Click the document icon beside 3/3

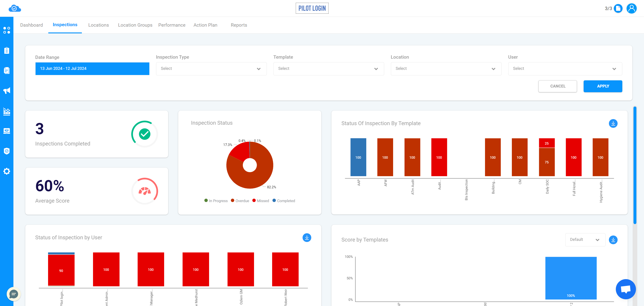(x=618, y=9)
